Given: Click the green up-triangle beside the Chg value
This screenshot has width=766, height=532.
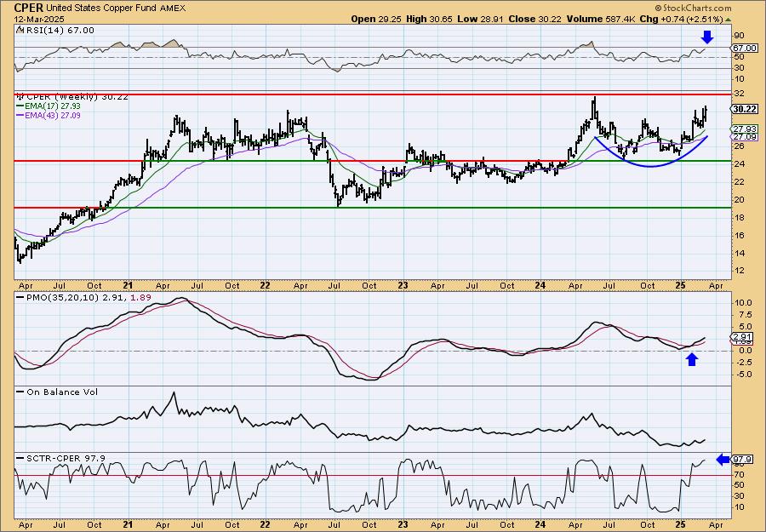Looking at the screenshot, I should (x=728, y=20).
